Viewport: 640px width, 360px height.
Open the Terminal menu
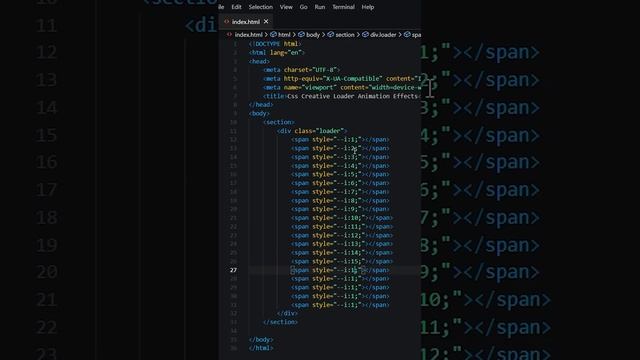click(x=343, y=7)
